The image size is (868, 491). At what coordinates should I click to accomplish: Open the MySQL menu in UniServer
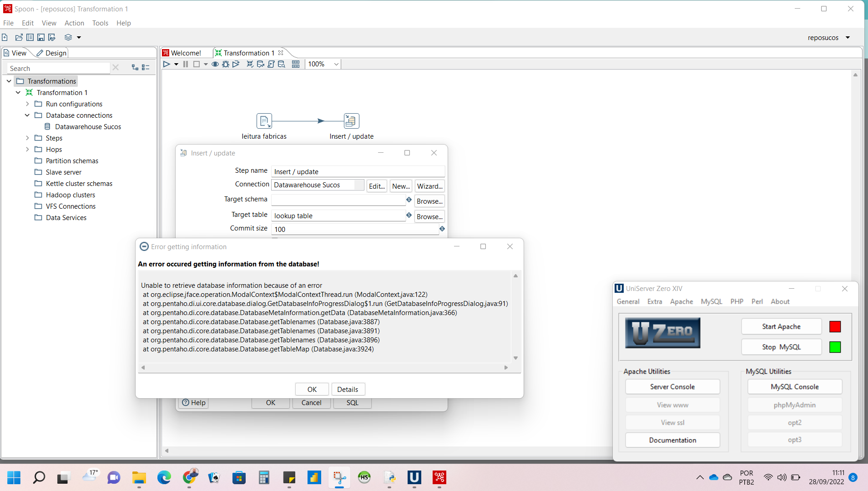click(712, 301)
